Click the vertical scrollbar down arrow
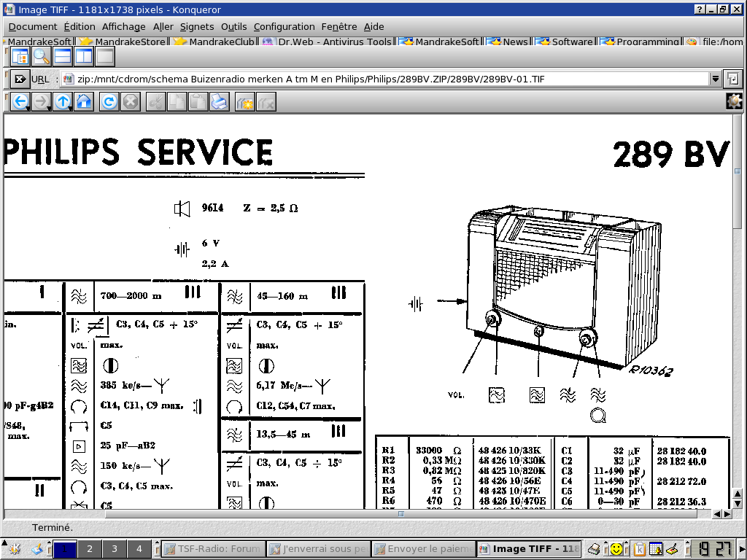The image size is (747, 560). click(737, 503)
